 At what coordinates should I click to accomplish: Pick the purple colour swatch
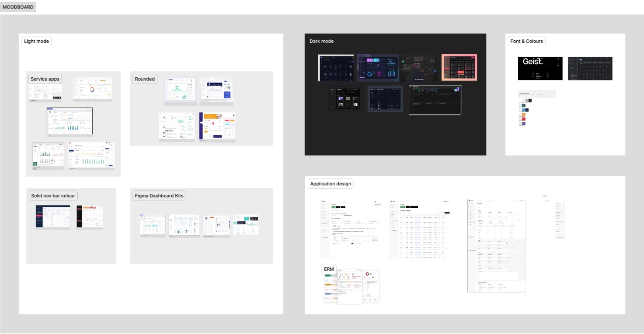point(524,123)
